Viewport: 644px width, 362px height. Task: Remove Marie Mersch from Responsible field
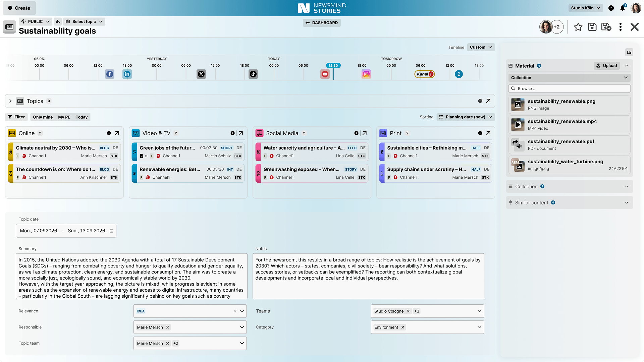click(x=167, y=327)
